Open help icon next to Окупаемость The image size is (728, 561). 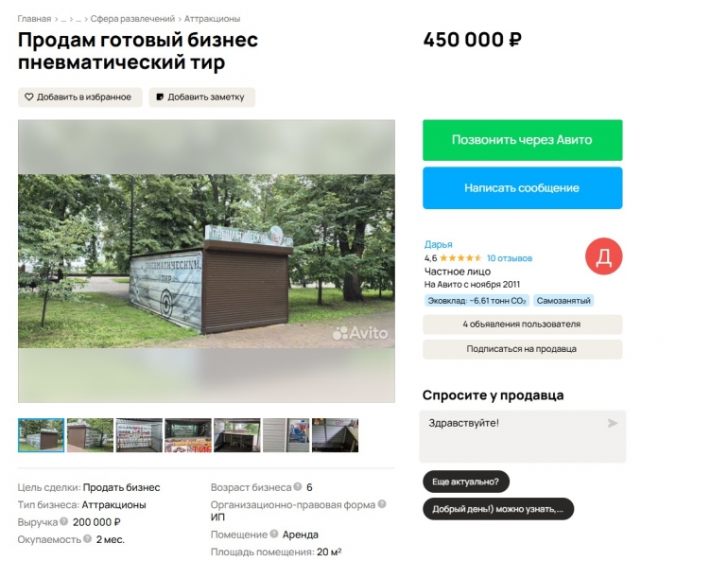pyautogui.click(x=87, y=538)
